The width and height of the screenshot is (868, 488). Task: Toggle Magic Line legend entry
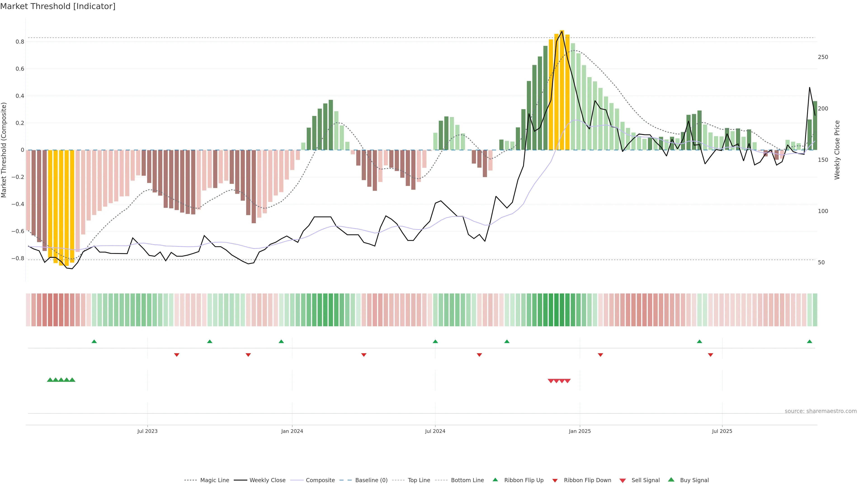point(214,480)
